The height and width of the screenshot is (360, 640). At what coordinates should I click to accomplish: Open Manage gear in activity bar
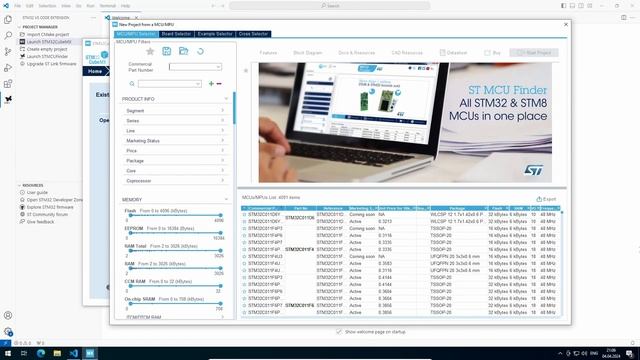(8, 331)
